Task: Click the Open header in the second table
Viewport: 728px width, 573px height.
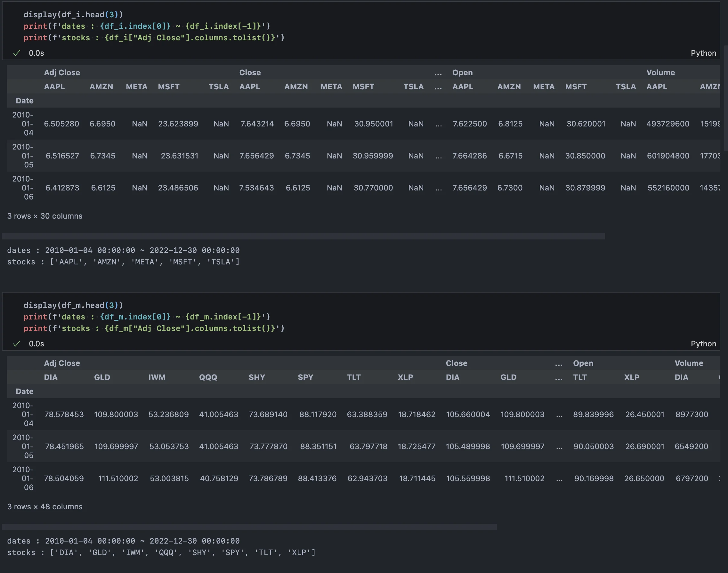Action: coord(583,363)
